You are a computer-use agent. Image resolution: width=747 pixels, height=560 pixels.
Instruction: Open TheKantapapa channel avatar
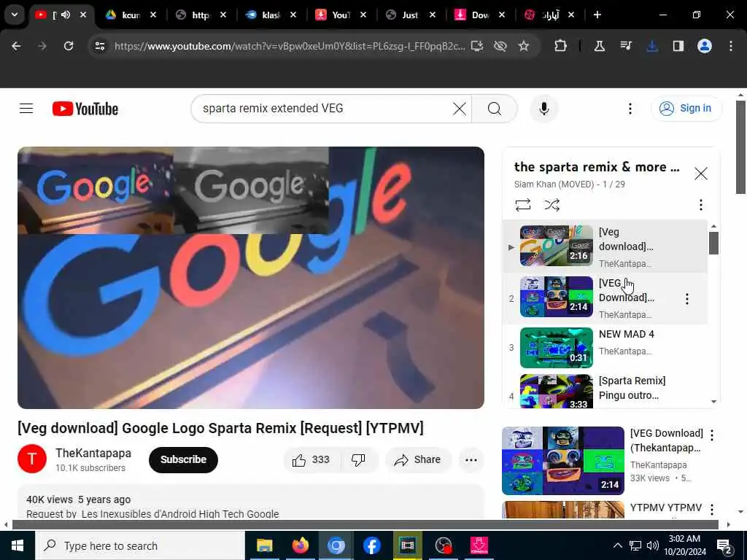pos(32,459)
